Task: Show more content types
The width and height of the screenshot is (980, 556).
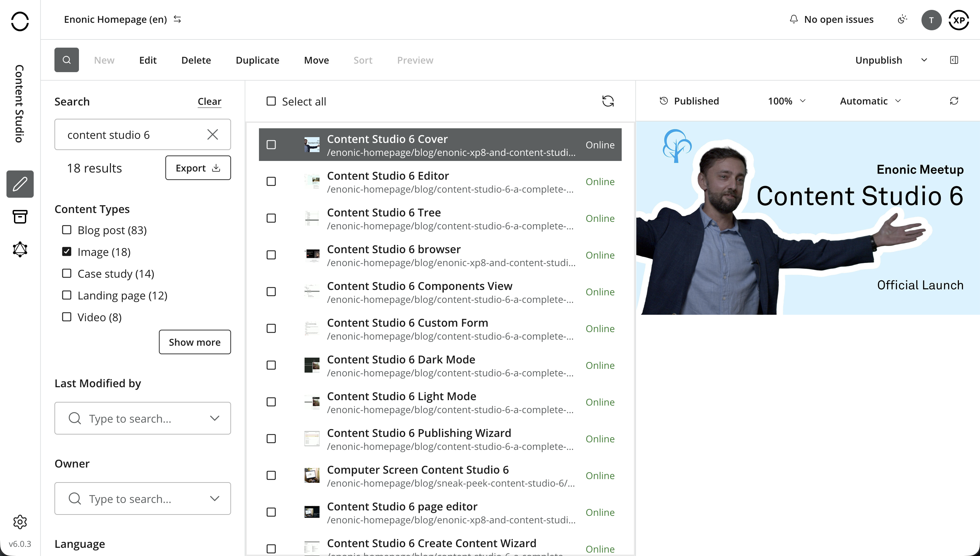Action: tap(195, 342)
